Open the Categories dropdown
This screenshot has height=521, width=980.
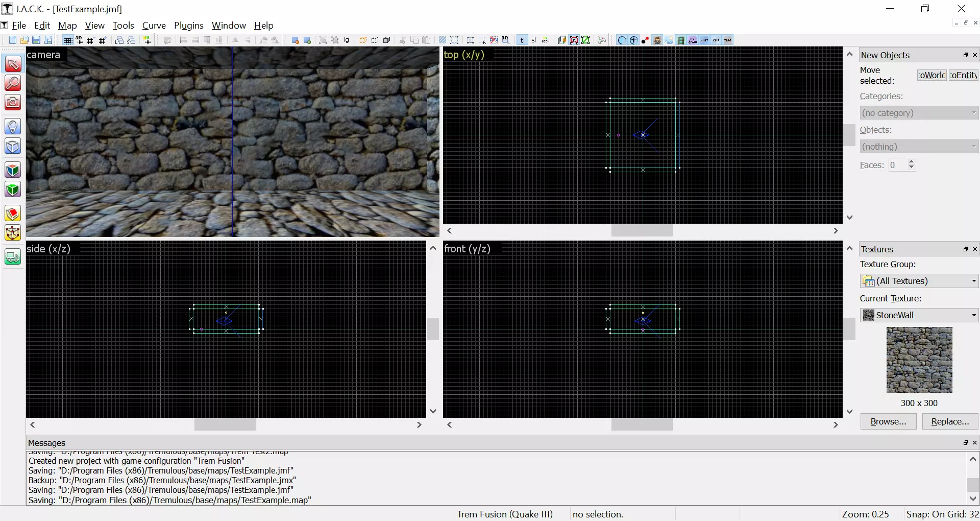click(x=919, y=113)
